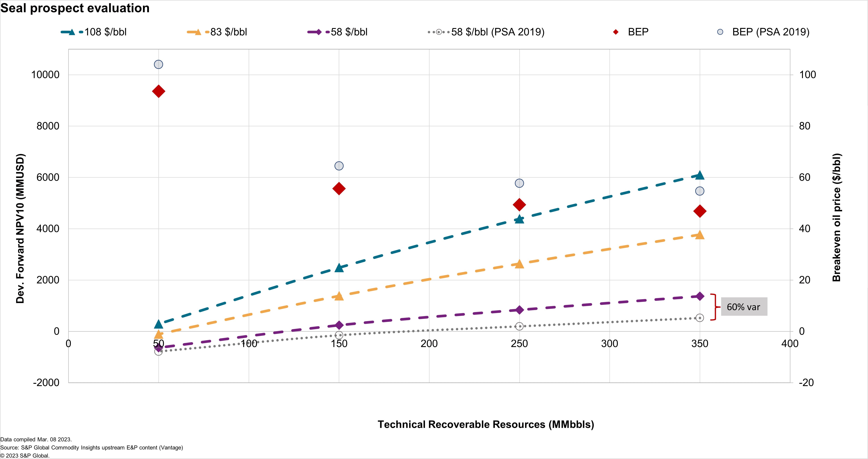Click the Seal prospect evaluation title
Image resolution: width=868 pixels, height=459 pixels.
tap(75, 8)
